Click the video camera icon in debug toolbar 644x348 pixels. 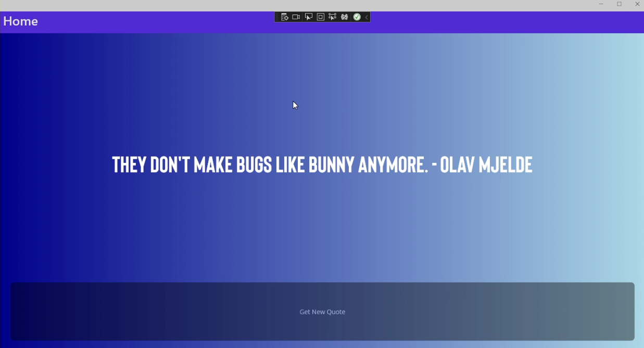(296, 17)
